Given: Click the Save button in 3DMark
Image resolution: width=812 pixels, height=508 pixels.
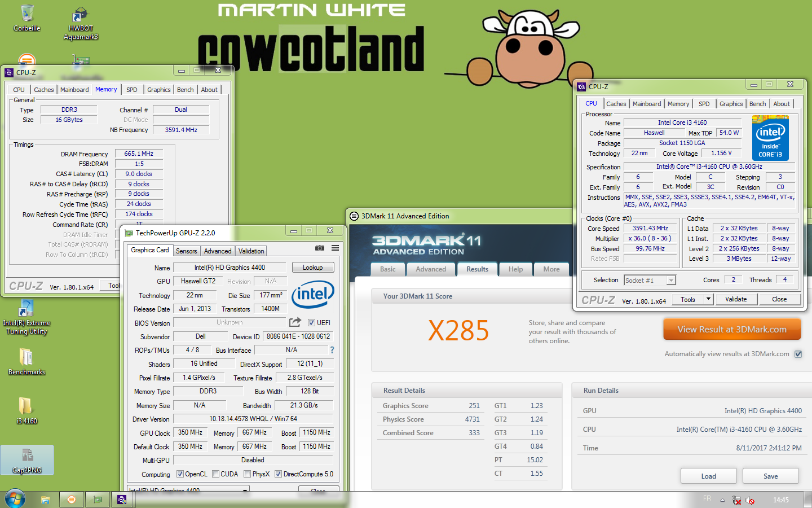Looking at the screenshot, I should pos(771,476).
